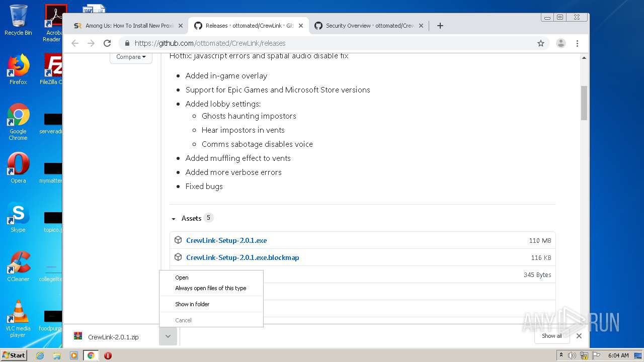644x362 pixels.
Task: Click the network icon in system tray
Action: pyautogui.click(x=584, y=355)
